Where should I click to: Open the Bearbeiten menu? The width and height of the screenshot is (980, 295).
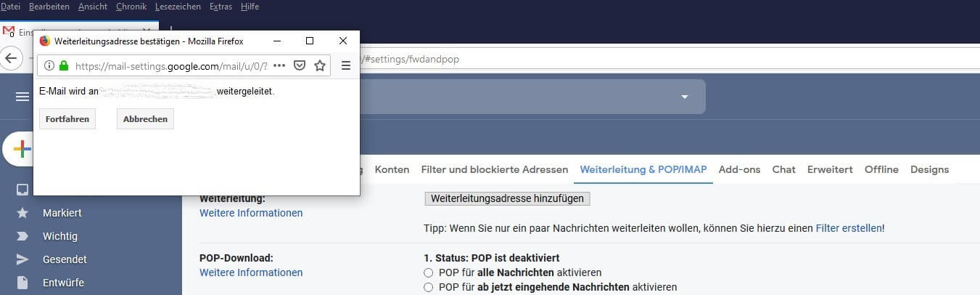pos(49,7)
